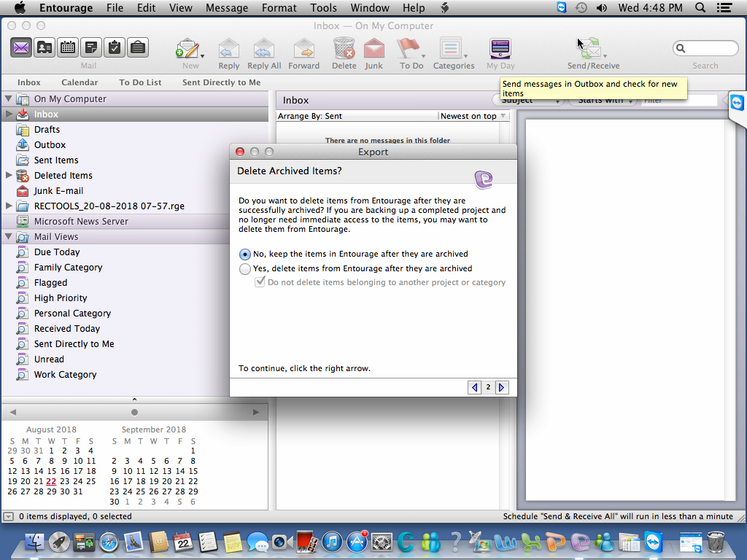Open the Notes view icon

pos(91,47)
